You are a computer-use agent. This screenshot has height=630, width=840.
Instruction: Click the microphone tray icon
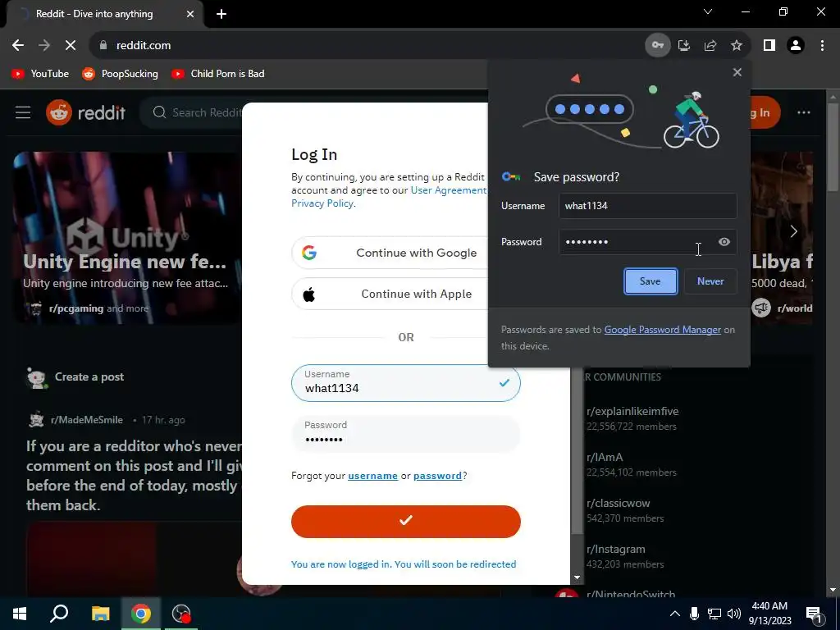pyautogui.click(x=694, y=614)
